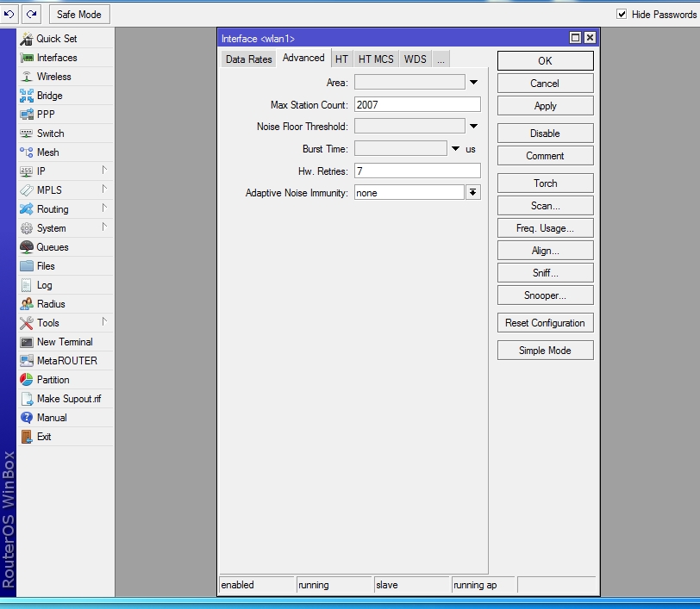Switch to the HT MCS tab

[376, 59]
